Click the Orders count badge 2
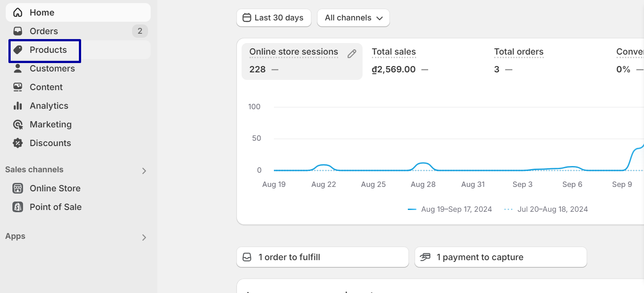The image size is (644, 293). click(140, 31)
